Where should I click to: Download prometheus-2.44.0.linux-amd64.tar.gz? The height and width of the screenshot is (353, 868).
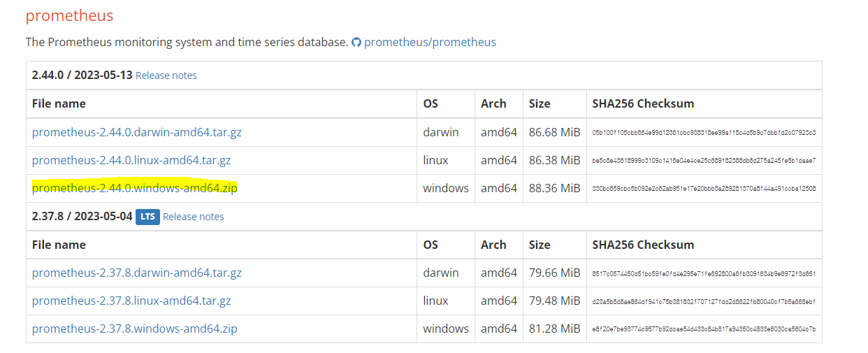pyautogui.click(x=131, y=160)
